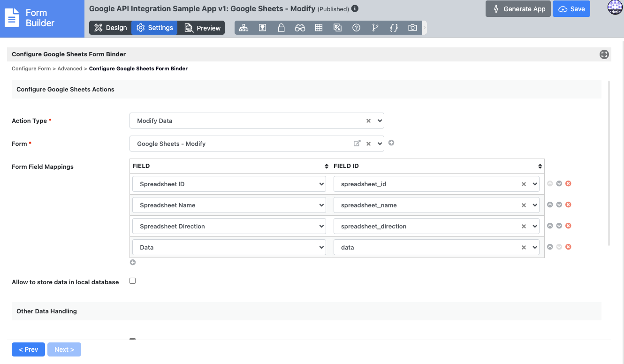Screen dimensions: 624x364
Task: Click the Next > button
Action: click(x=64, y=349)
